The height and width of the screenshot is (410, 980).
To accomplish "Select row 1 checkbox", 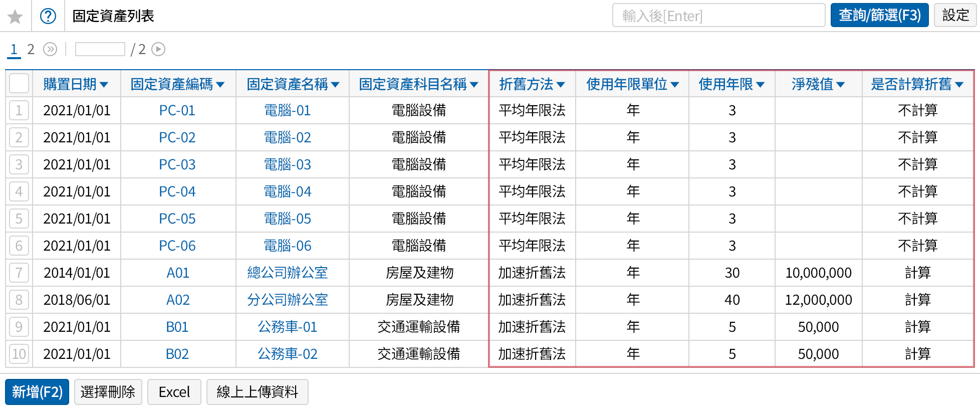I will (x=19, y=110).
